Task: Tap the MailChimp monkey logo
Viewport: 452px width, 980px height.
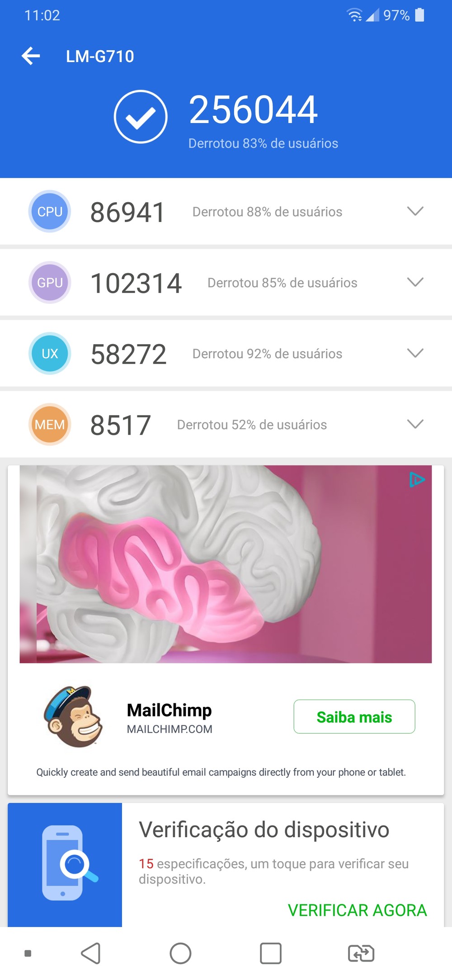Action: pos(73,716)
